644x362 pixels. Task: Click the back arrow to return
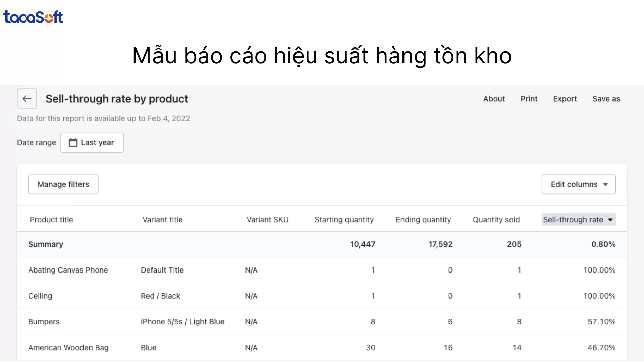[x=26, y=98]
